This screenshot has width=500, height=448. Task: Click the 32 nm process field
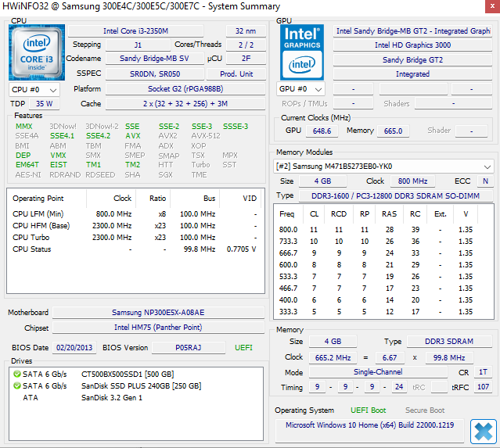[x=246, y=31]
